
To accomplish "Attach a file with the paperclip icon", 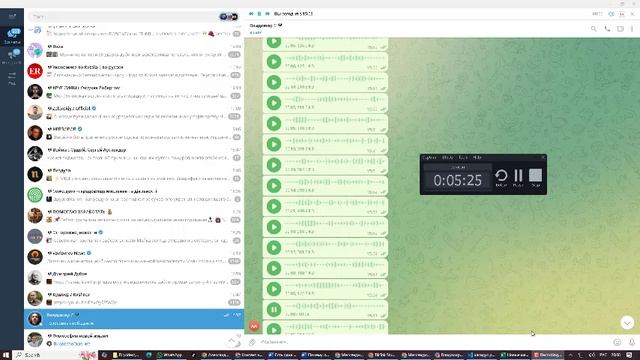I will pyautogui.click(x=252, y=342).
